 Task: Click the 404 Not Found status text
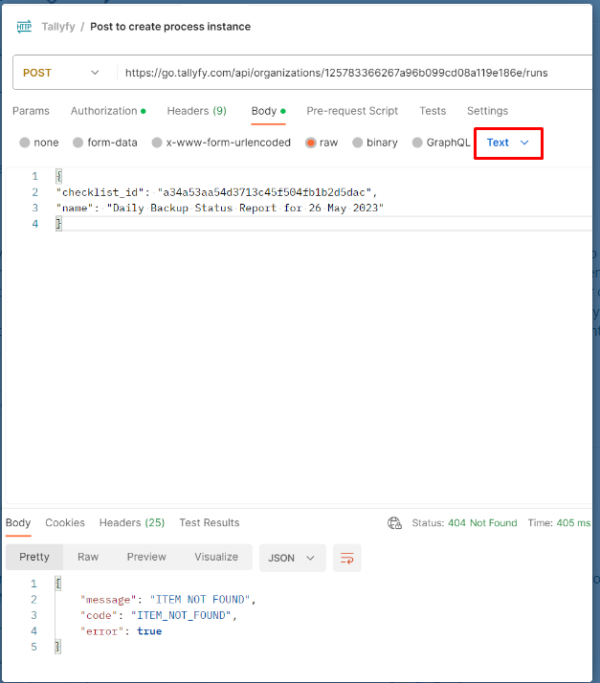[x=482, y=523]
